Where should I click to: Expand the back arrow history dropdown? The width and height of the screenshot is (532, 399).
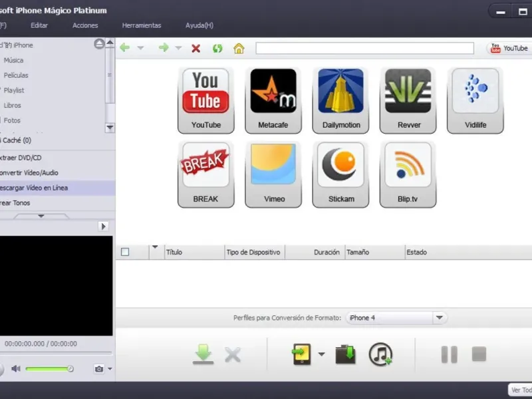pos(140,48)
